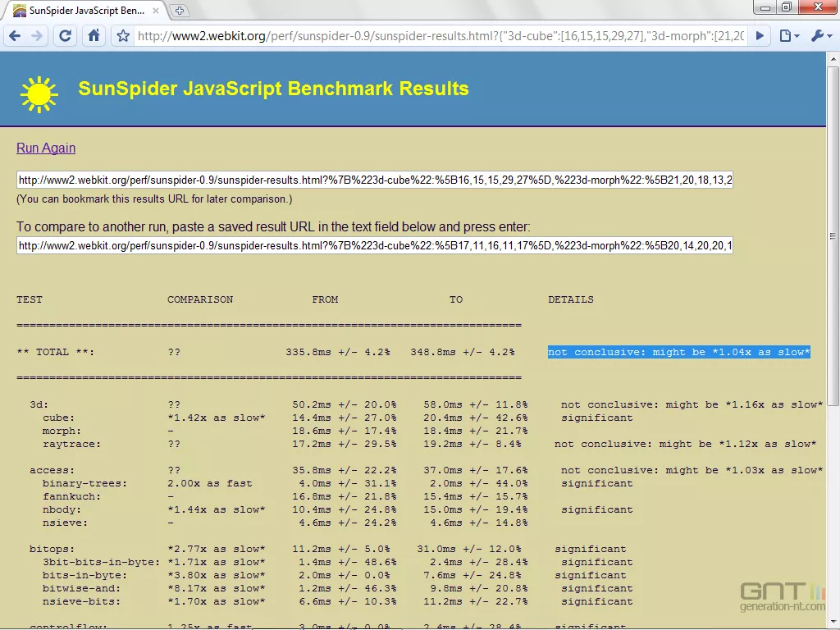Click the TEST column header

[30, 299]
